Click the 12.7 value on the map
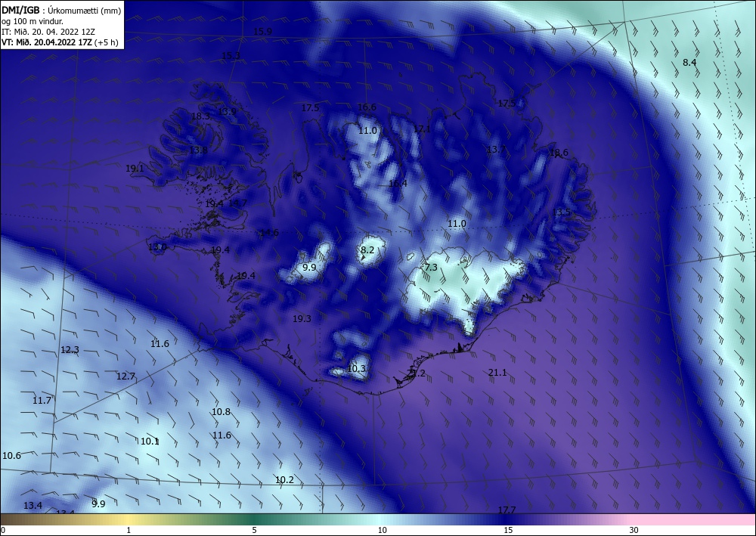This screenshot has width=756, height=536. (x=125, y=376)
